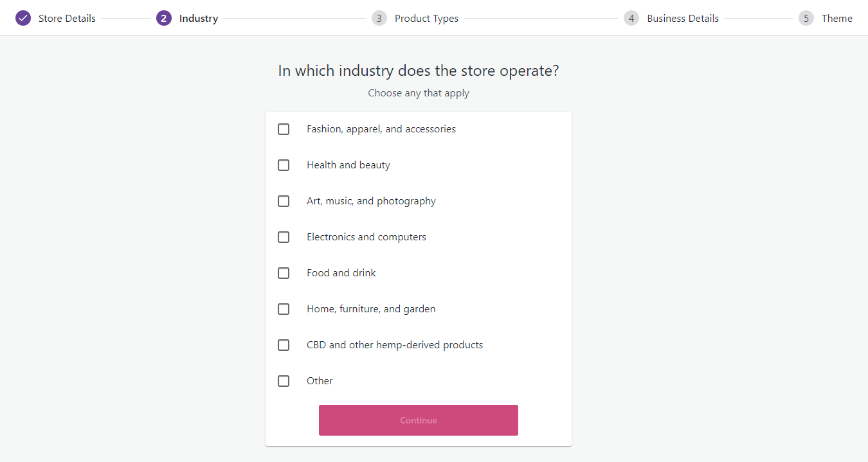
Task: Select Art, music, and photography checkbox
Action: (284, 201)
